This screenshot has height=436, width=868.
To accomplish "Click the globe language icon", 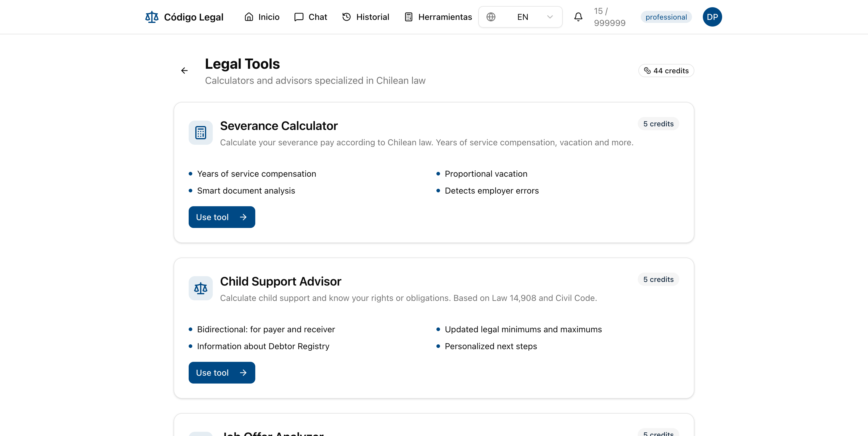I will (491, 17).
